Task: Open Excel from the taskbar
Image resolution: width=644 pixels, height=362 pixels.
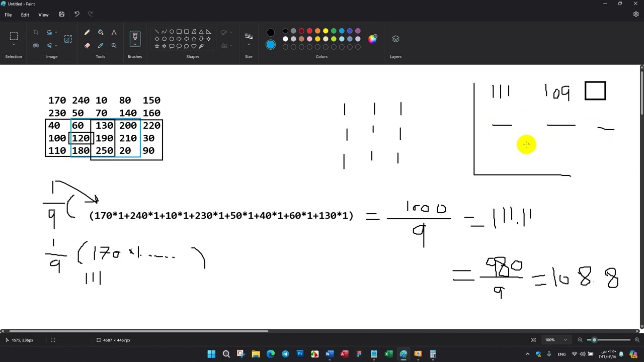Action: (388, 354)
